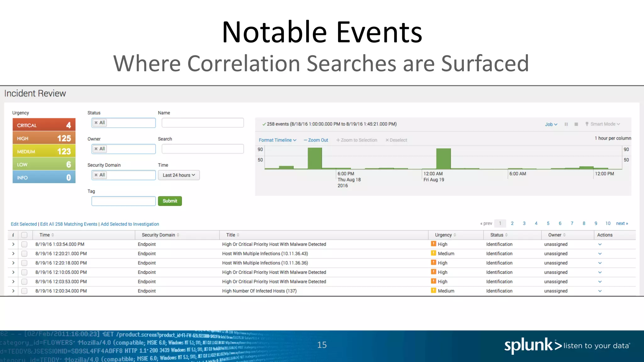The width and height of the screenshot is (644, 362).
Task: Click in the Name input field
Action: click(203, 123)
